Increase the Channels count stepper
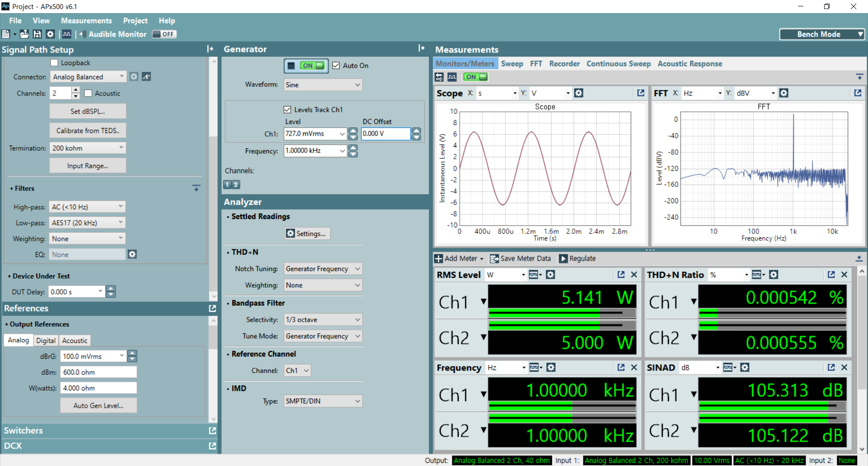Screen dimensions: 868x466 tap(76, 90)
